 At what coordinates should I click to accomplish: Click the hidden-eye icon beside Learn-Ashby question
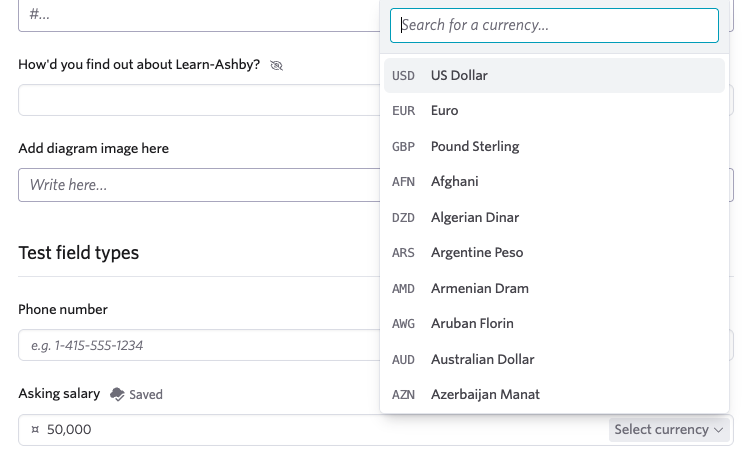click(276, 65)
